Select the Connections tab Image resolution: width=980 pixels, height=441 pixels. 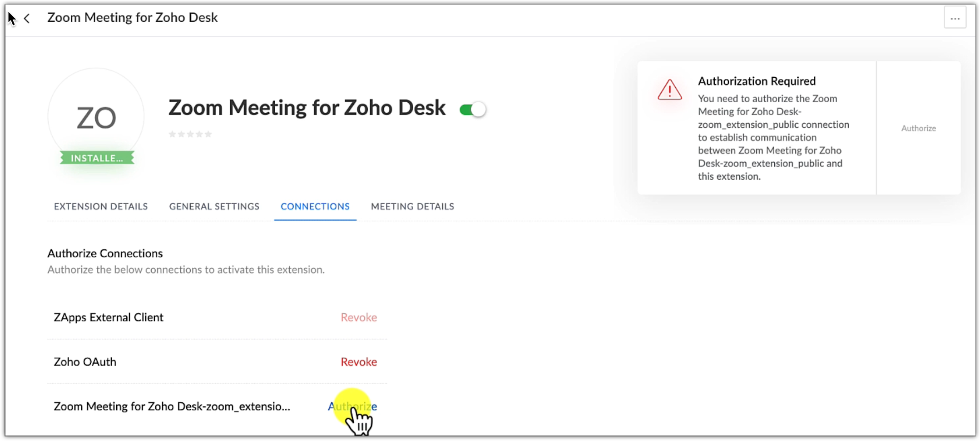tap(315, 206)
